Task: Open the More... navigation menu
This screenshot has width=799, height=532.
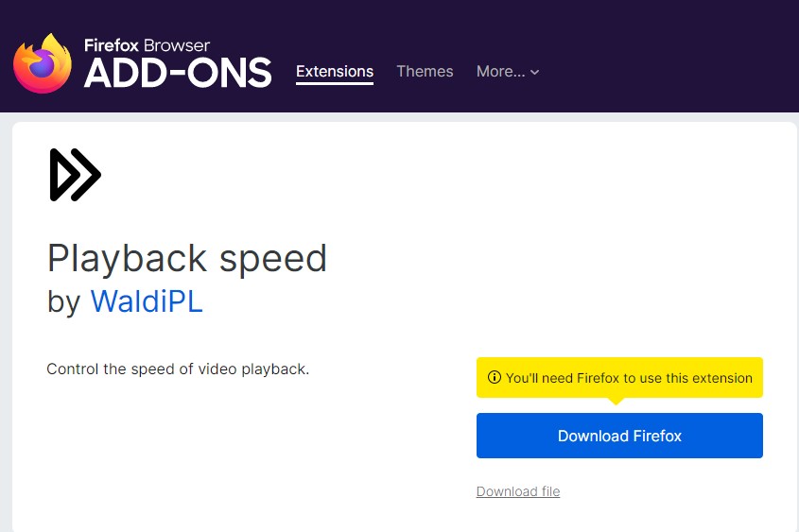Action: (x=500, y=72)
